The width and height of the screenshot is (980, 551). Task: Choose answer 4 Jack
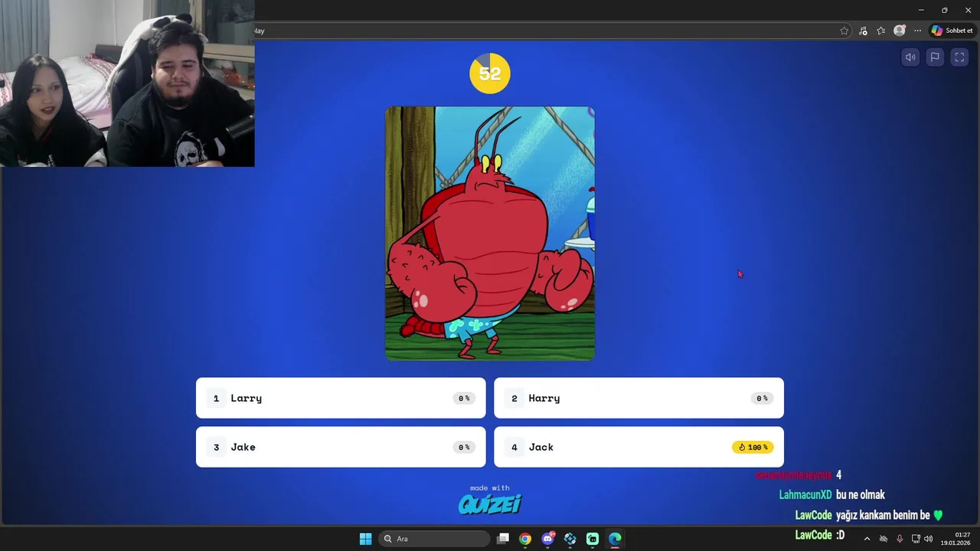point(639,447)
